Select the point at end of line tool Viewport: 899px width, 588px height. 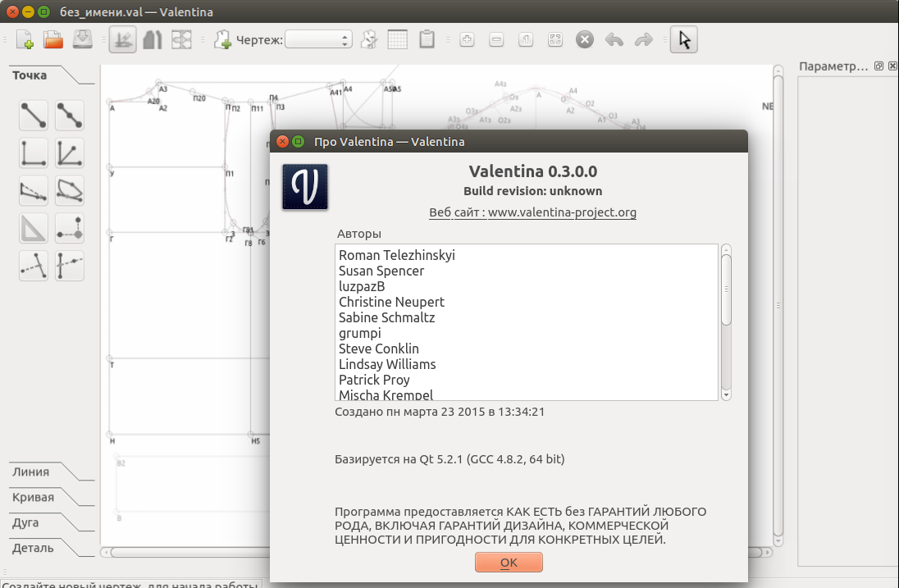coord(34,115)
